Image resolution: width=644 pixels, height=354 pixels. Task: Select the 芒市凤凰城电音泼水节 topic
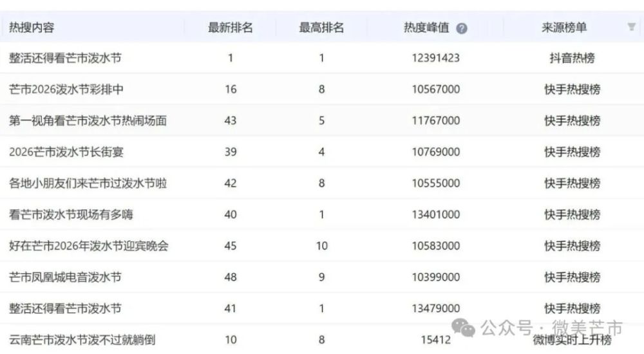pos(65,277)
